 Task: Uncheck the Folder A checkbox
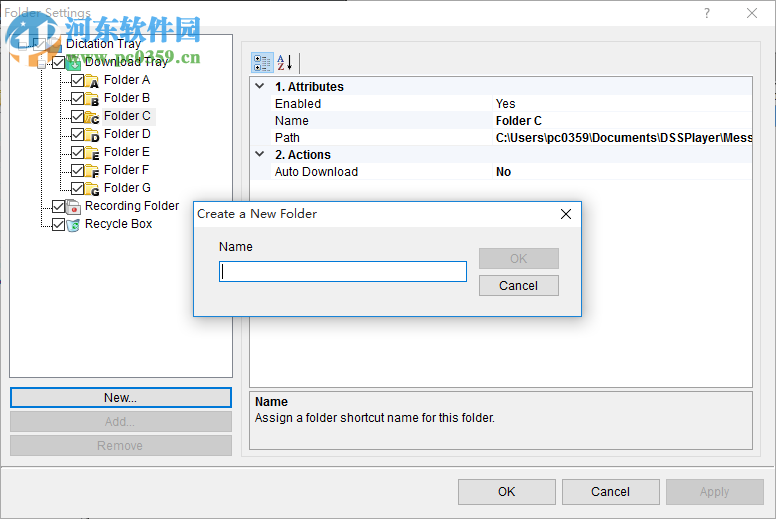[77, 80]
